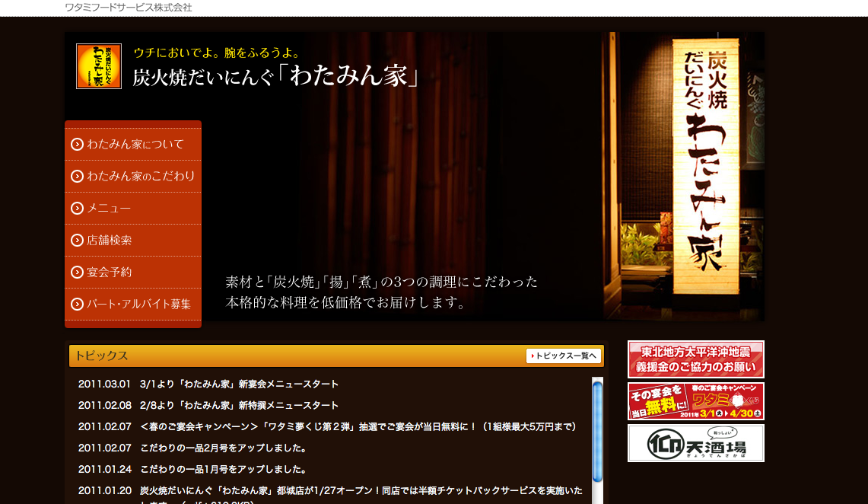Open the 仰天酒場 banner
Image resolution: width=868 pixels, height=504 pixels.
click(x=696, y=443)
